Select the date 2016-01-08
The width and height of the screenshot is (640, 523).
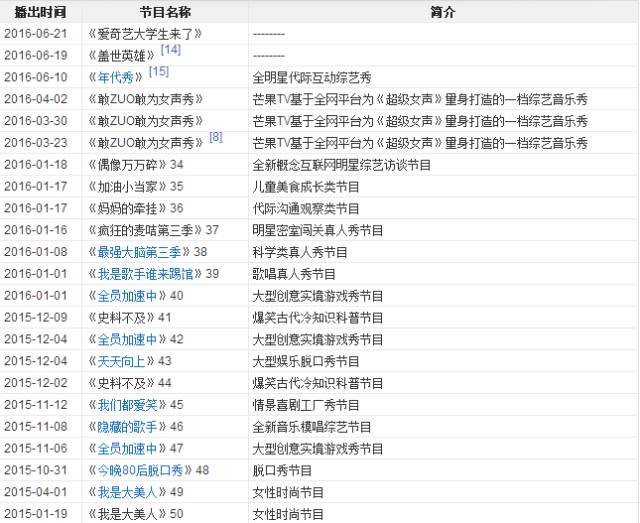(36, 252)
